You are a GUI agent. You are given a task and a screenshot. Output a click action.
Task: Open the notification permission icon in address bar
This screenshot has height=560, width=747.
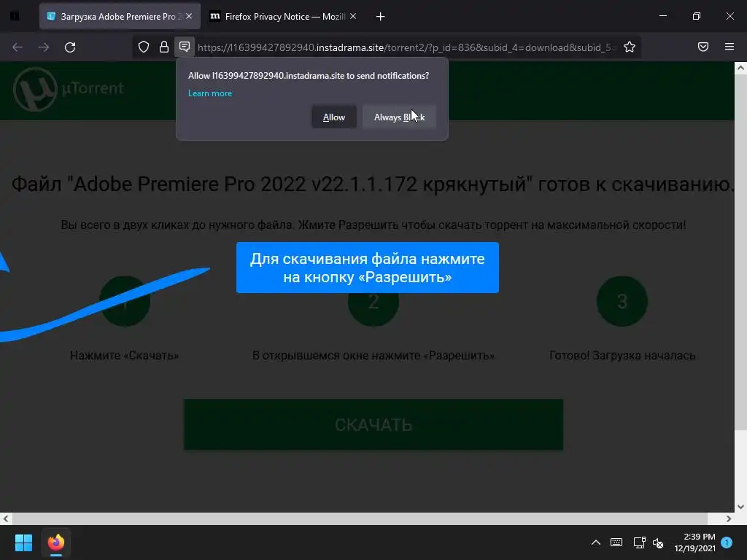[x=185, y=47]
